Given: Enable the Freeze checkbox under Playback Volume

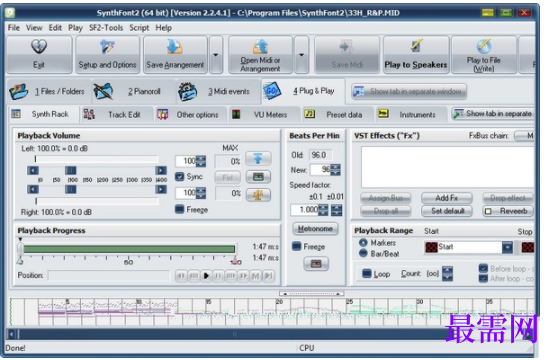Looking at the screenshot, I should [x=180, y=209].
